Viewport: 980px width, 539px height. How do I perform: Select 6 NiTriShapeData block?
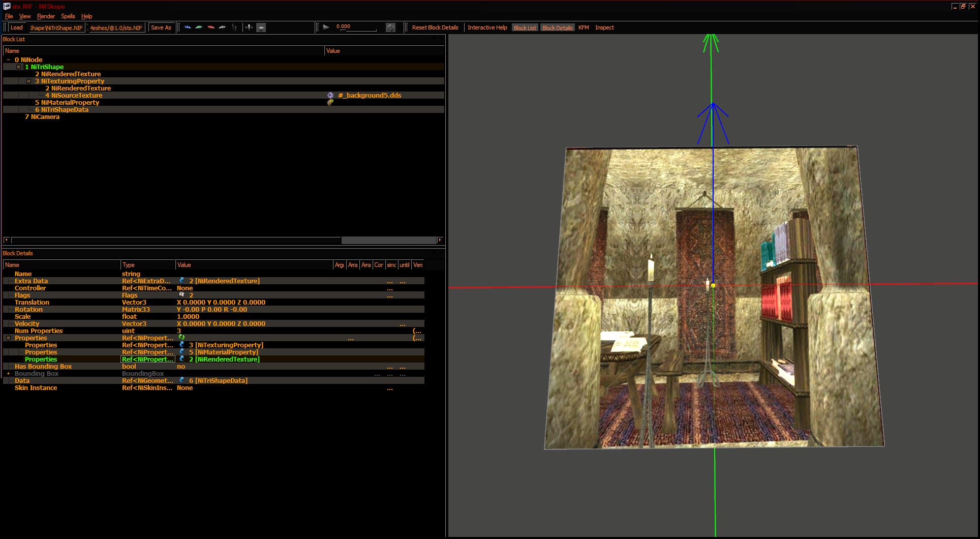coord(62,109)
